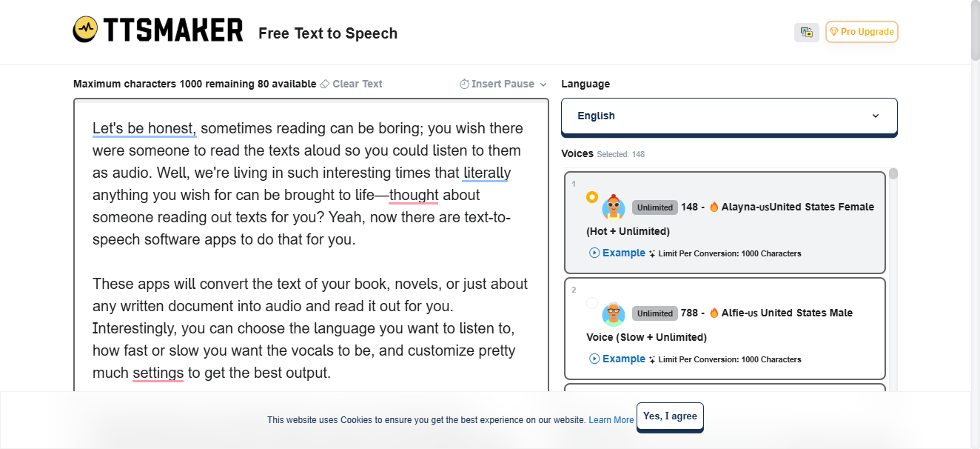The height and width of the screenshot is (449, 980).
Task: Play the Example audio for Alfie voice
Action: [617, 359]
